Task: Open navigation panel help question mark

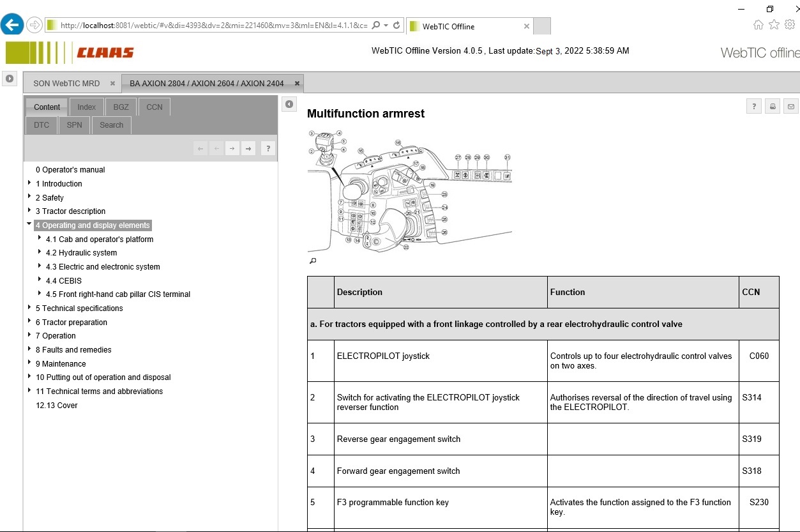Action: tap(268, 148)
